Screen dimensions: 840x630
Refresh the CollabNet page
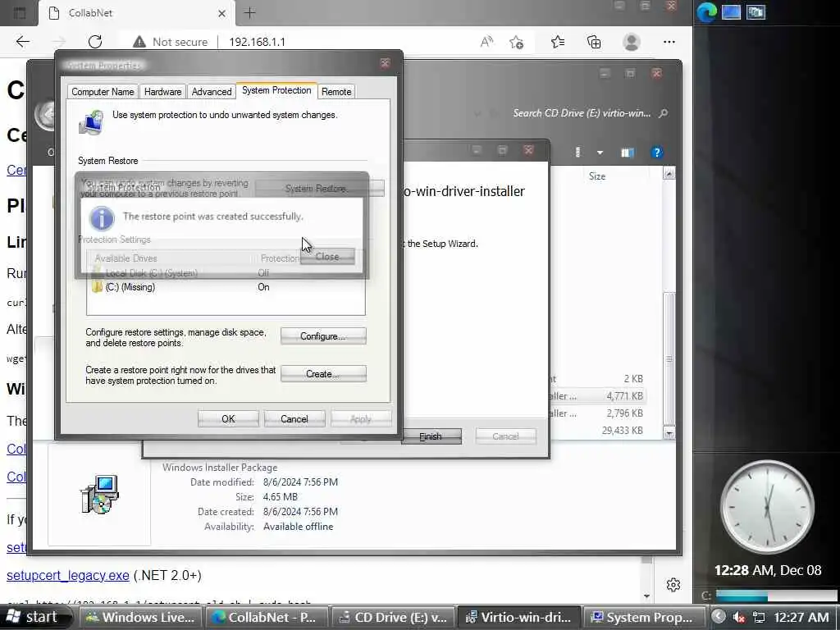[95, 42]
